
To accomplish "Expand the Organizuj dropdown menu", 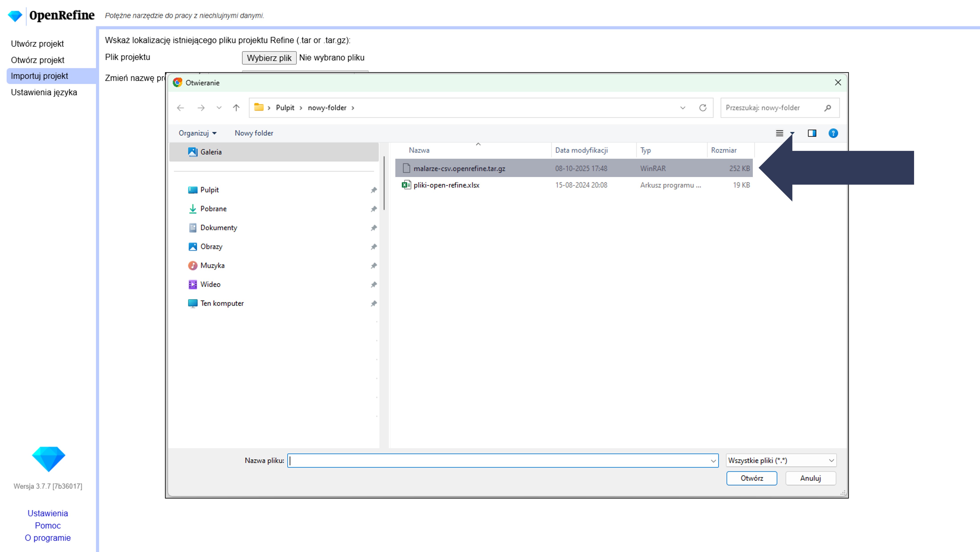I will pyautogui.click(x=197, y=133).
